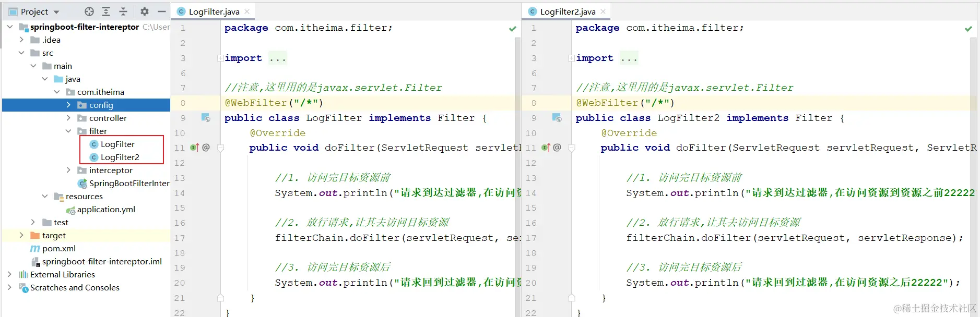Select the SpringBootFilterInter application class
980x317 pixels.
(129, 183)
